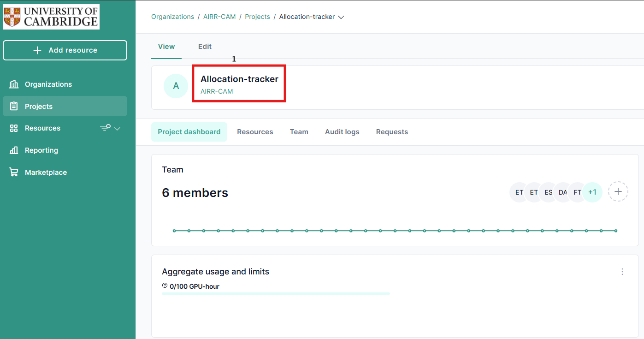The image size is (644, 339).
Task: Click the add team member plus icon
Action: pos(618,192)
